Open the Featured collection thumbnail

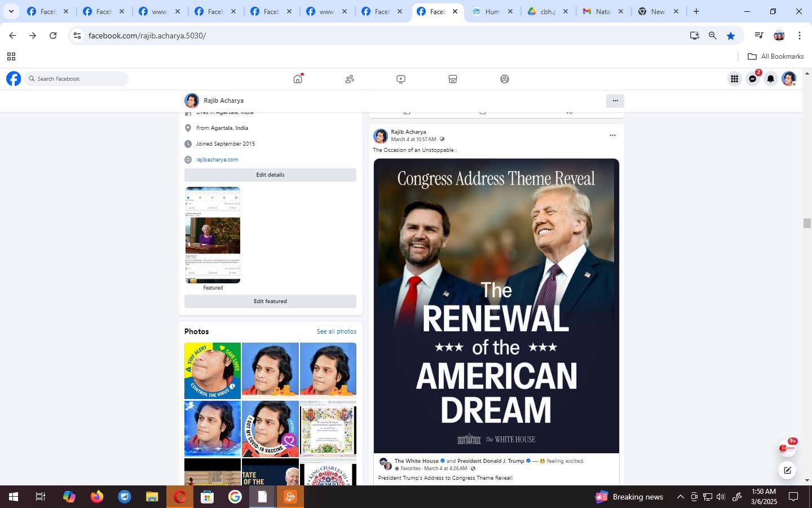pyautogui.click(x=213, y=235)
